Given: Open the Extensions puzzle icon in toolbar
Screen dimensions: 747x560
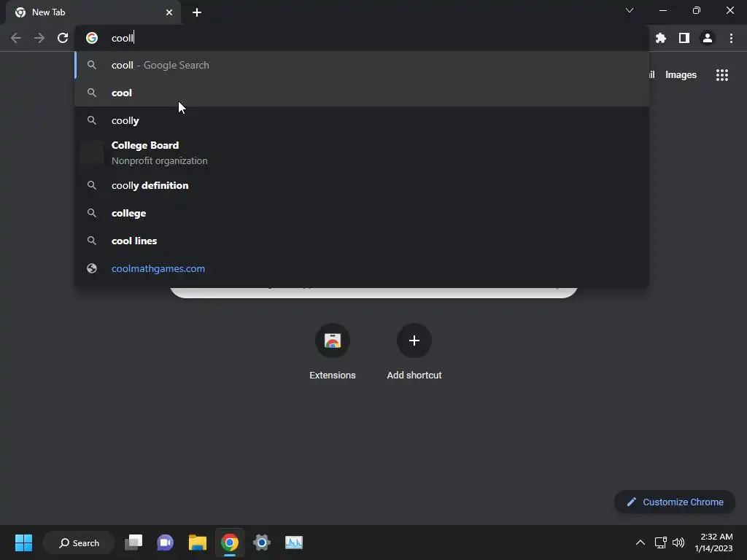Looking at the screenshot, I should [661, 38].
